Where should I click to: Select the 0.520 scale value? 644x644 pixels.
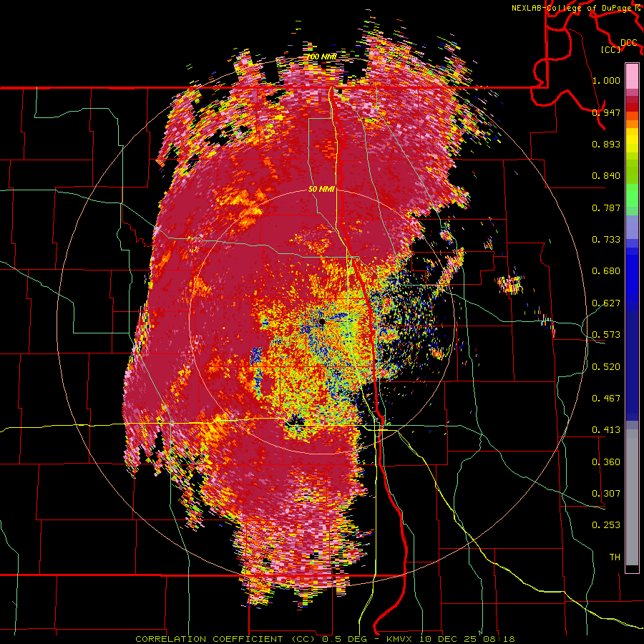point(606,366)
